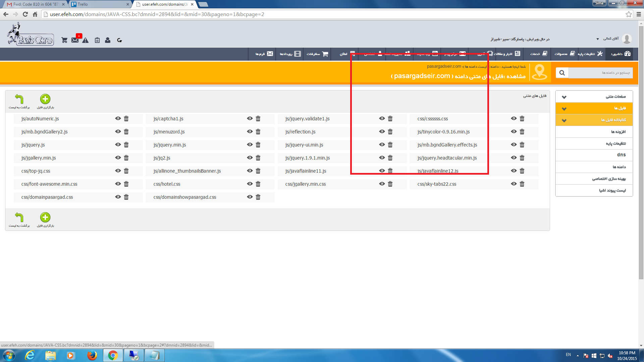Image resolution: width=644 pixels, height=362 pixels.
Task: Open the shopping cart icon in header
Action: (64, 40)
